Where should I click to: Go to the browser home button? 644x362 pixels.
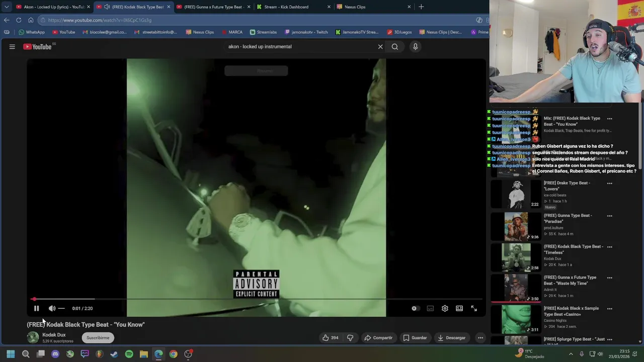(31, 20)
